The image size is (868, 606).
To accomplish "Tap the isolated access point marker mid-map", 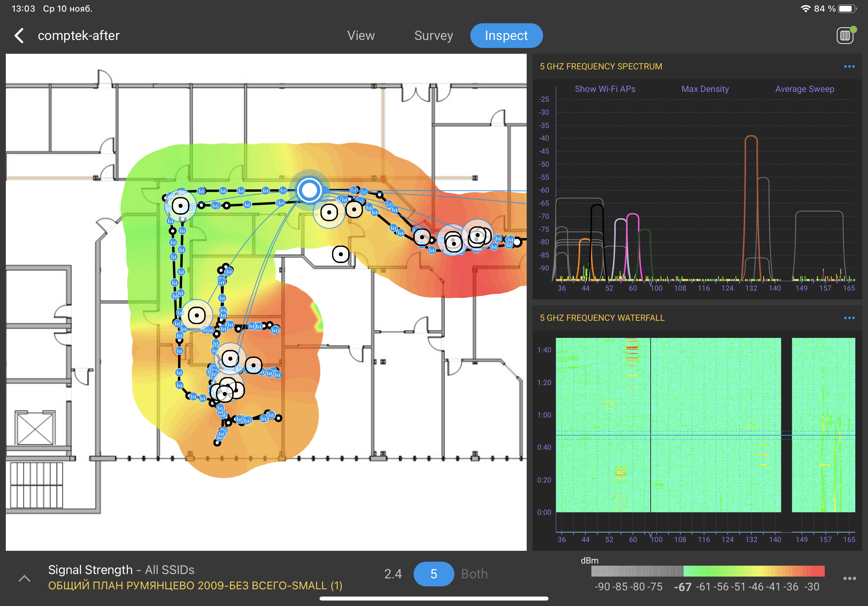I will coord(340,254).
